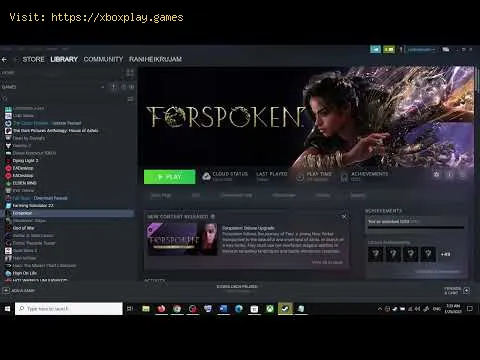This screenshot has width=480, height=360.
Task: Select God of War in the list
Action: coord(23,228)
